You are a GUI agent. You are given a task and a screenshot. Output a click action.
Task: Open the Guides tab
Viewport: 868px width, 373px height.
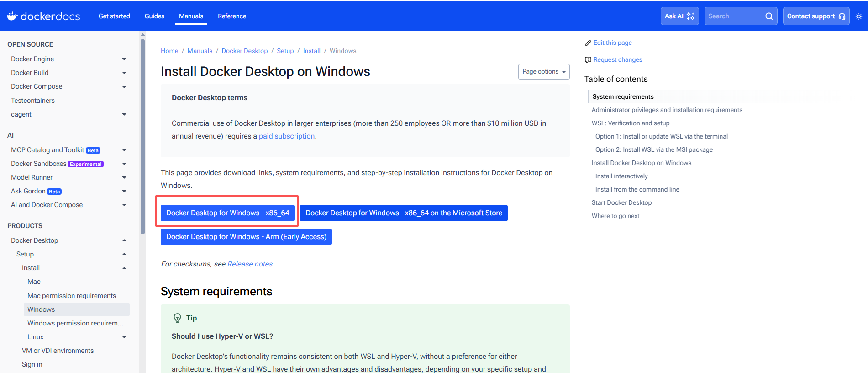click(x=154, y=16)
